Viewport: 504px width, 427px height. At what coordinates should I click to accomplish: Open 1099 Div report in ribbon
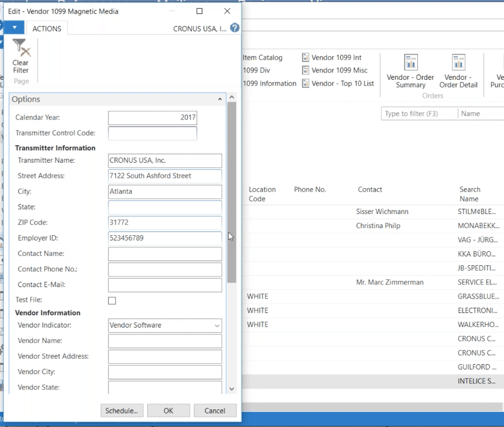(x=256, y=70)
